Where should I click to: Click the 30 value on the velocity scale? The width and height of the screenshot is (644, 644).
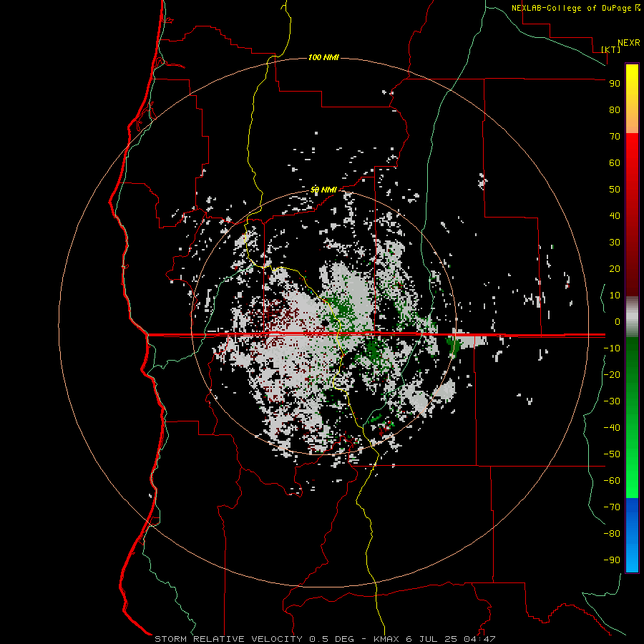pos(615,243)
